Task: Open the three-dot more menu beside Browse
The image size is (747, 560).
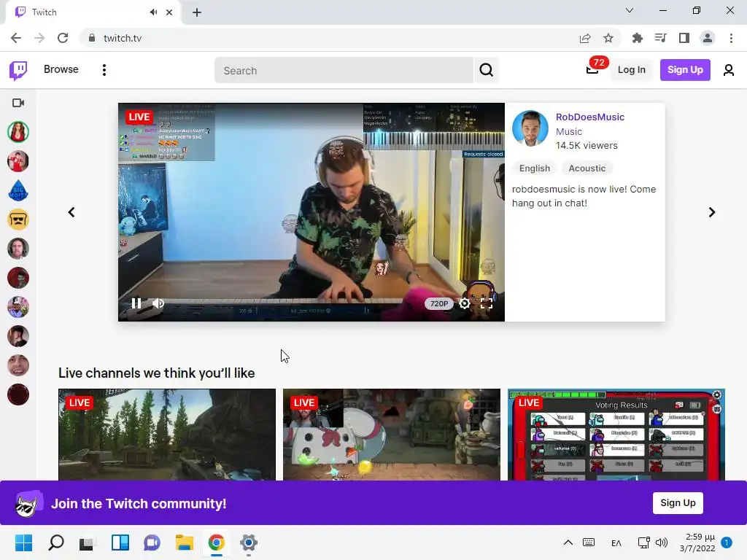Action: (x=104, y=70)
